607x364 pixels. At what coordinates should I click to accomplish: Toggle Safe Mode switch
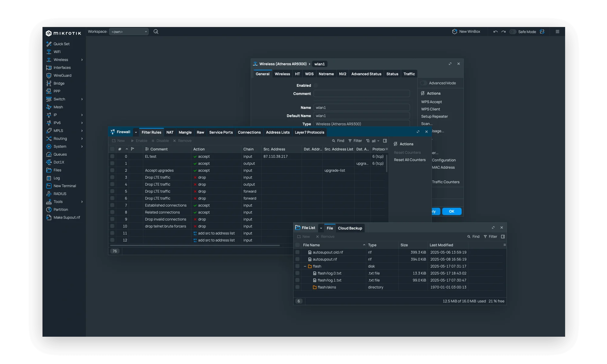click(x=513, y=32)
